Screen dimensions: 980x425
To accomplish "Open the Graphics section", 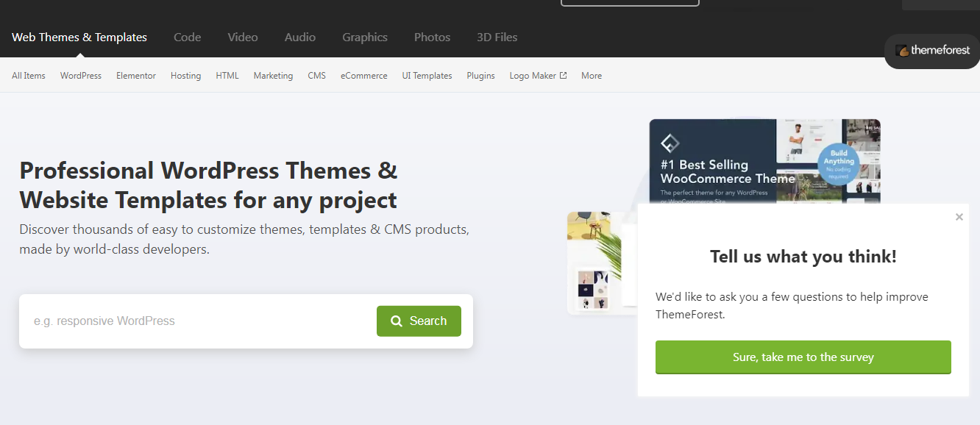I will (364, 37).
